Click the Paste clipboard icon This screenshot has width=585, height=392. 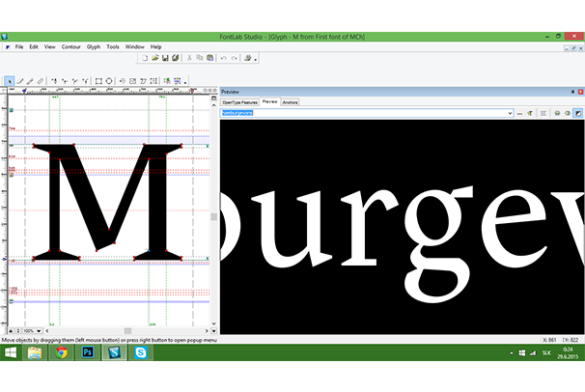click(x=210, y=59)
